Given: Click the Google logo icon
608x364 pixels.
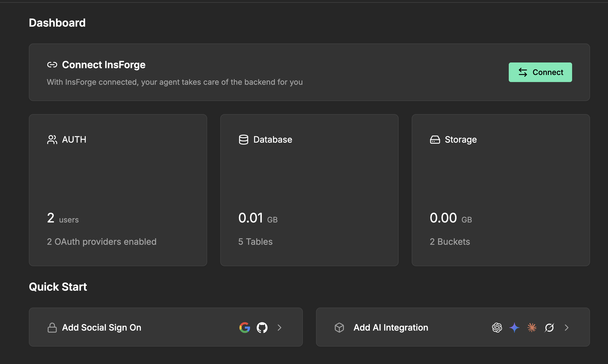Looking at the screenshot, I should [245, 327].
